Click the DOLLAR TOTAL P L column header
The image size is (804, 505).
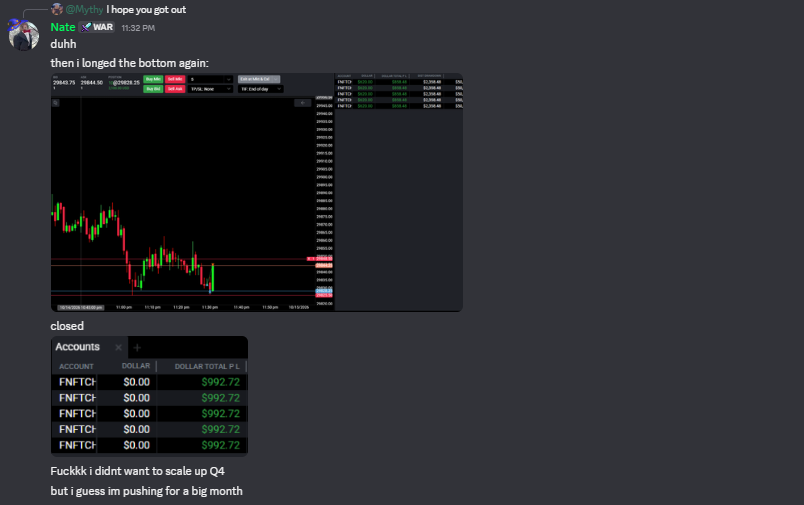207,367
